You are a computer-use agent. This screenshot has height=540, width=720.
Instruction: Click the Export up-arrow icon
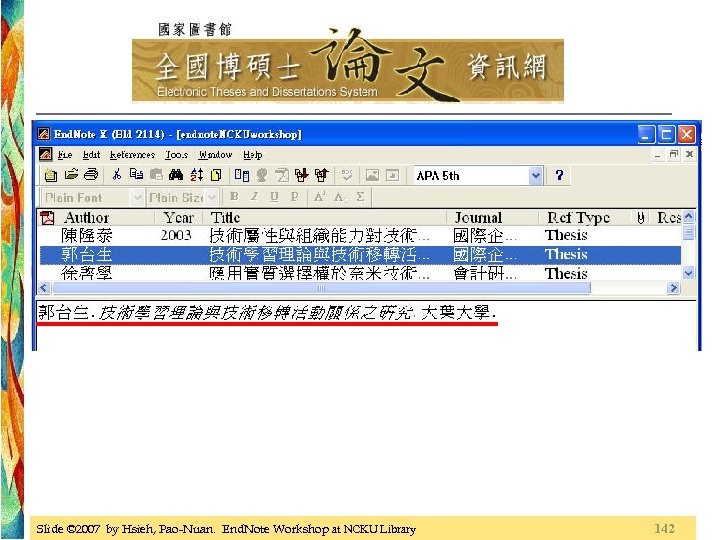[x=322, y=175]
